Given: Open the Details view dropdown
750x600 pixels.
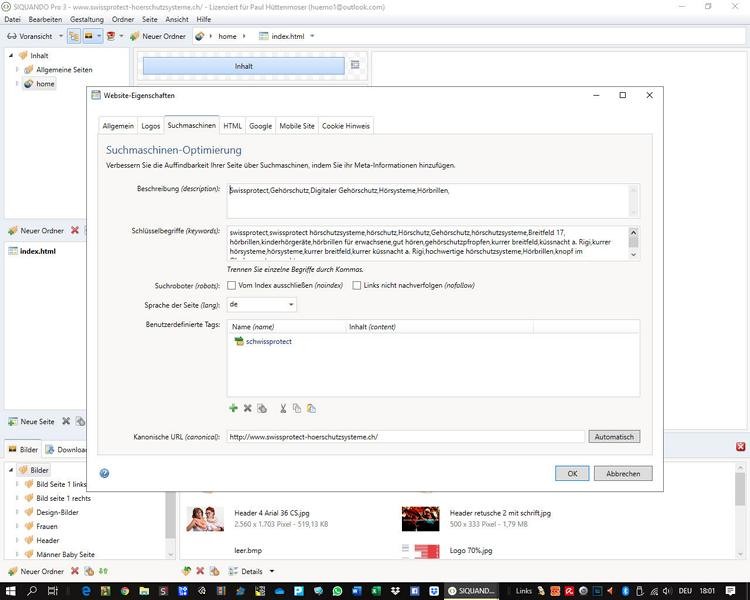Looking at the screenshot, I should [252, 571].
